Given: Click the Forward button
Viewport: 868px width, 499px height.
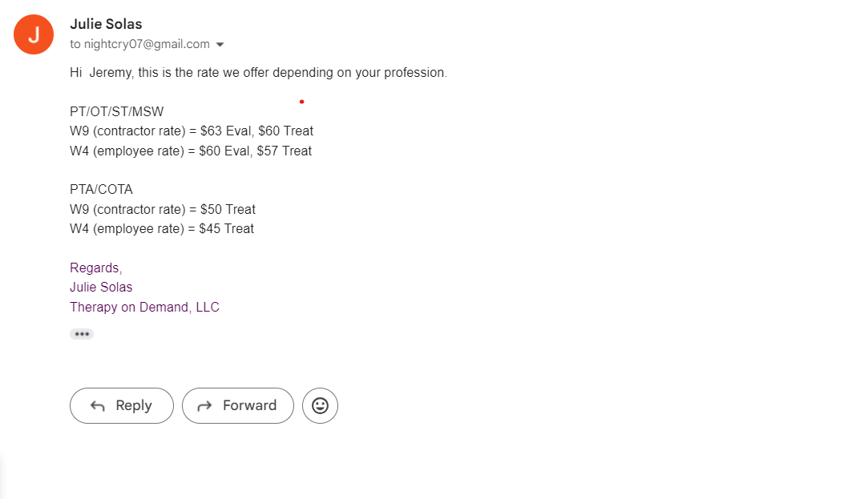Looking at the screenshot, I should point(238,405).
